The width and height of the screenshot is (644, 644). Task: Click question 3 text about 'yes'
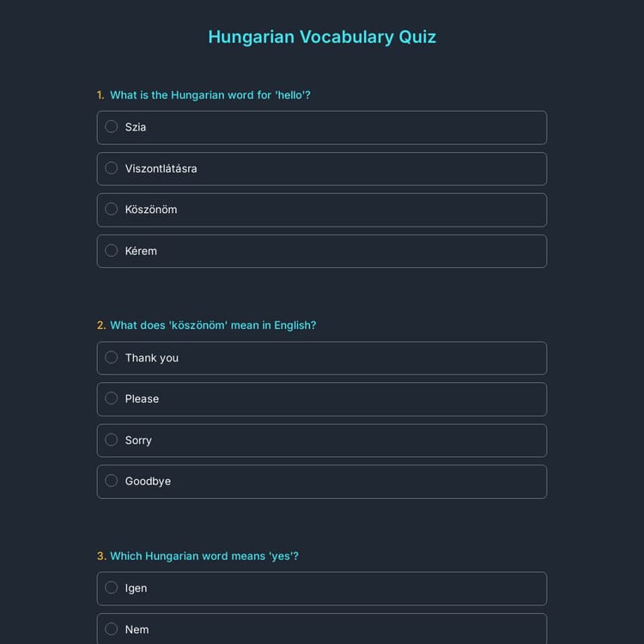pyautogui.click(x=204, y=556)
